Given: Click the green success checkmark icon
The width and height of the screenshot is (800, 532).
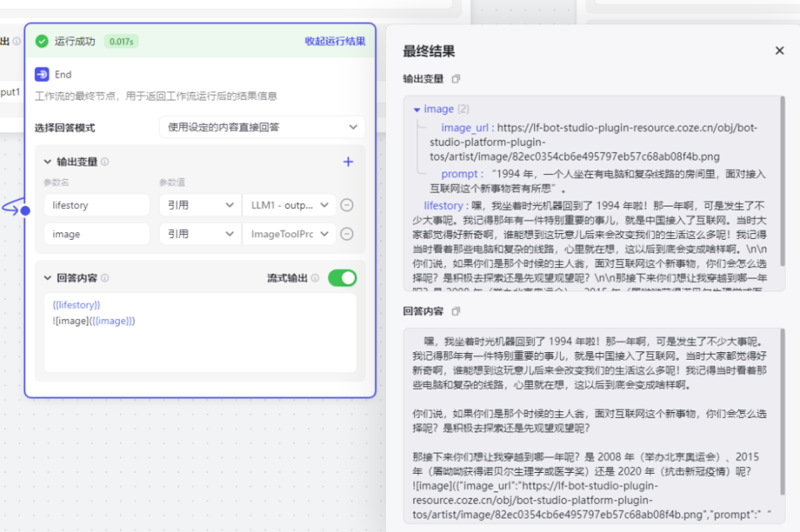Looking at the screenshot, I should tap(43, 39).
